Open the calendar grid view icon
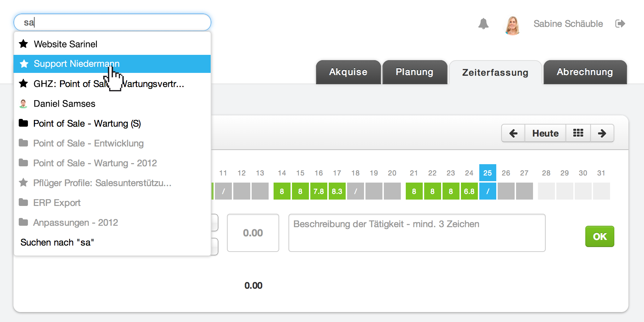Viewport: 644px width, 322px height. (x=578, y=133)
